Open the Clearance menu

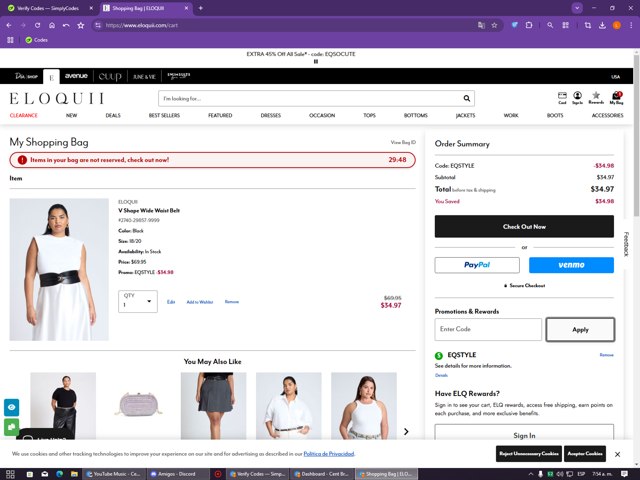[24, 116]
